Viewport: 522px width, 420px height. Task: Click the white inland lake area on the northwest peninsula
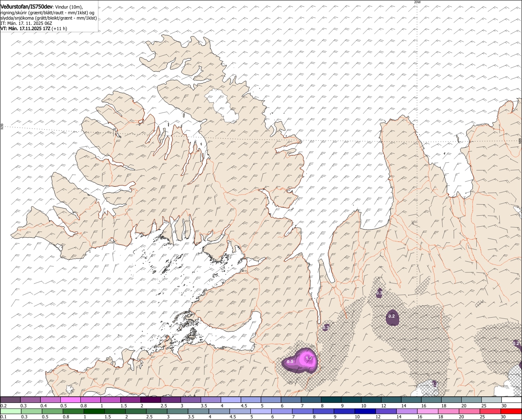coord(221,106)
